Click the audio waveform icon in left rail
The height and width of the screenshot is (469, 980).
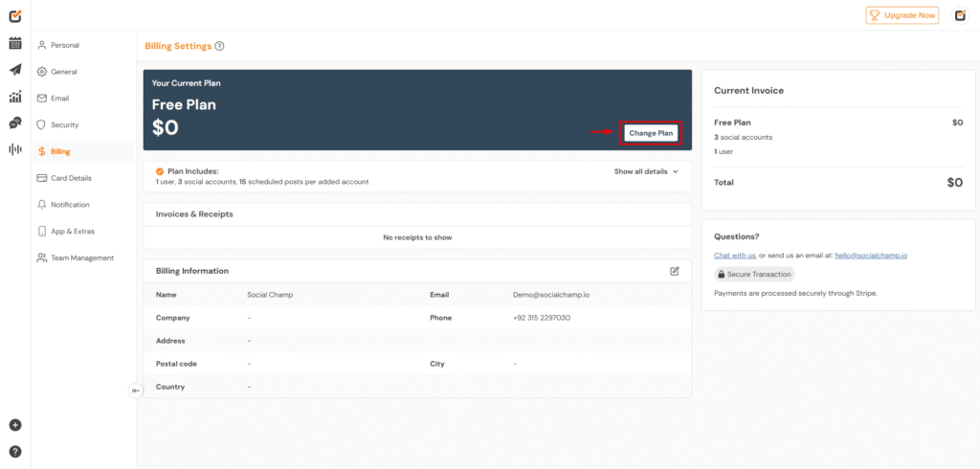coord(15,149)
